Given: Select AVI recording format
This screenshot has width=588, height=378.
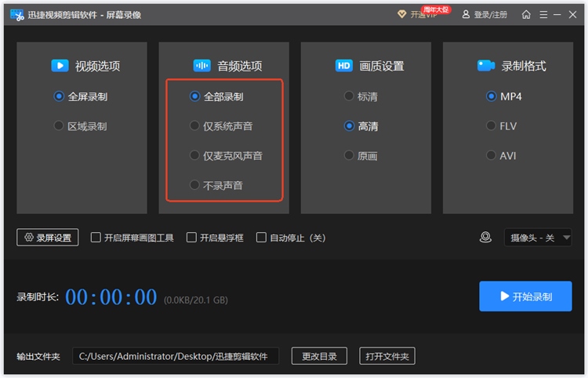Looking at the screenshot, I should tap(501, 155).
